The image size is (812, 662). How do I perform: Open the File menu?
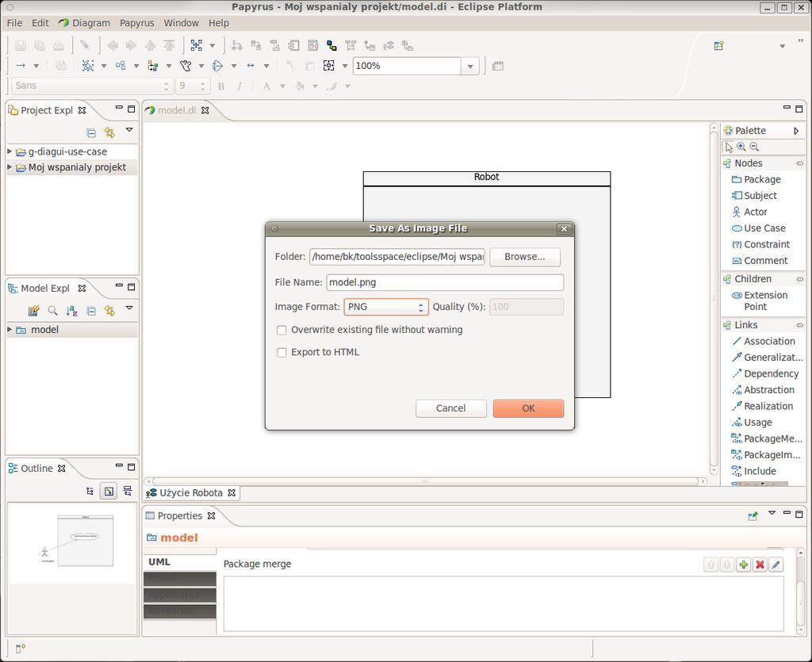tap(14, 23)
